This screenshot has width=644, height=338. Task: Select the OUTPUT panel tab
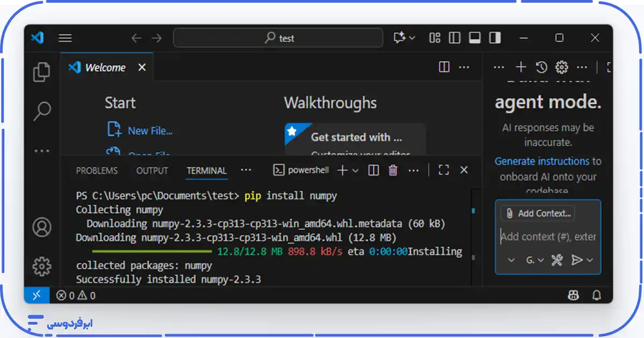tap(152, 171)
